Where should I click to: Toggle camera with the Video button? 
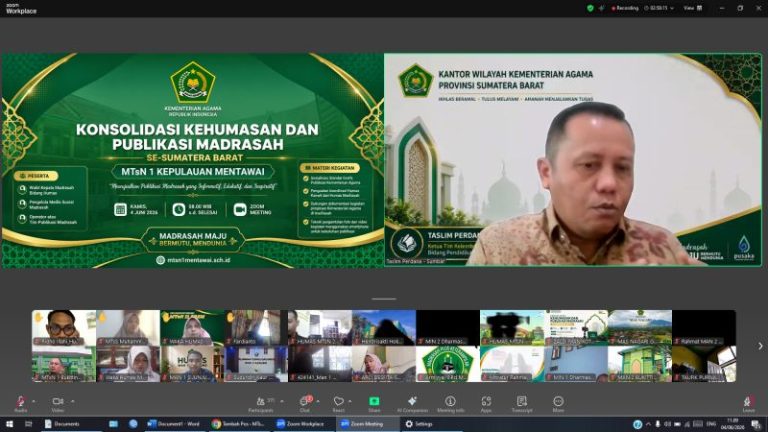pyautogui.click(x=58, y=404)
